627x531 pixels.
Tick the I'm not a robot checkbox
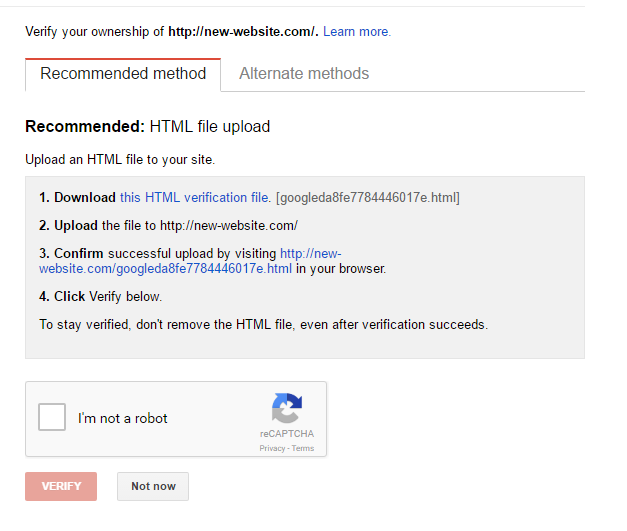point(52,417)
